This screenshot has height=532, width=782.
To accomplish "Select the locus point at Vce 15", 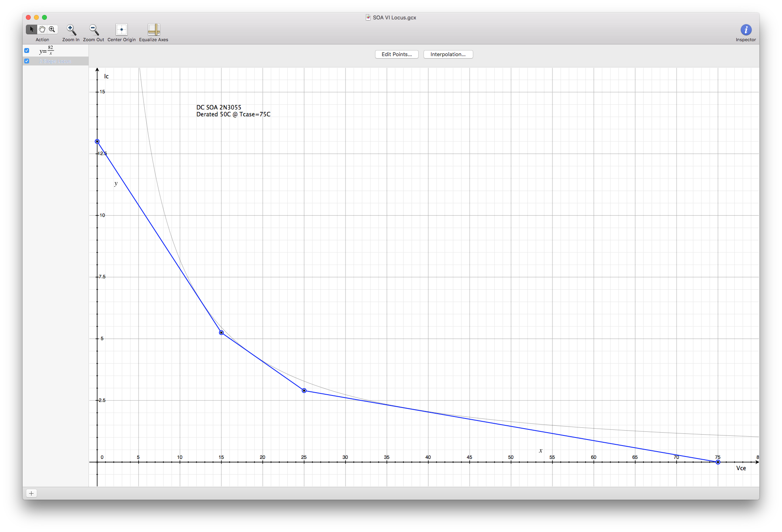I will 221,333.
